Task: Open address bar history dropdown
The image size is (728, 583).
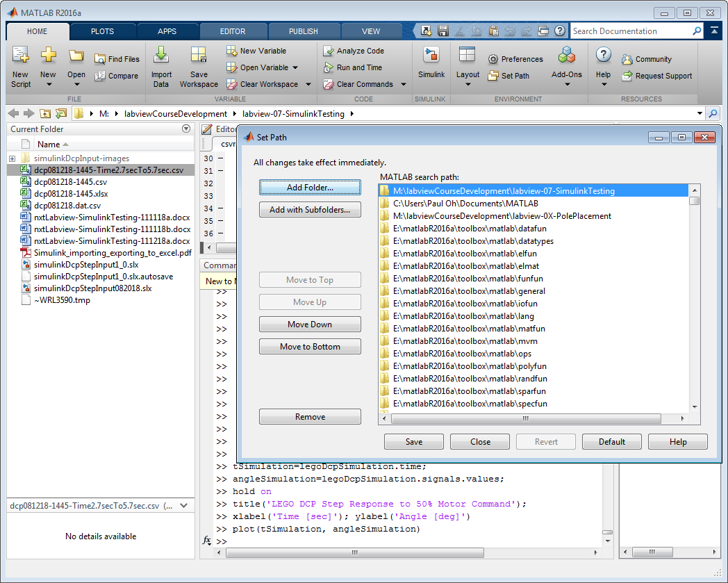Action: [700, 113]
